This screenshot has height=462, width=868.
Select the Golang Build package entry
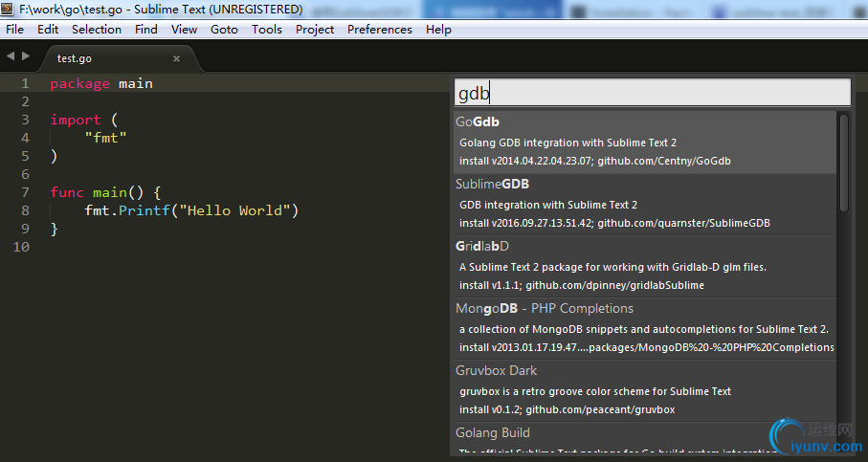pyautogui.click(x=645, y=440)
